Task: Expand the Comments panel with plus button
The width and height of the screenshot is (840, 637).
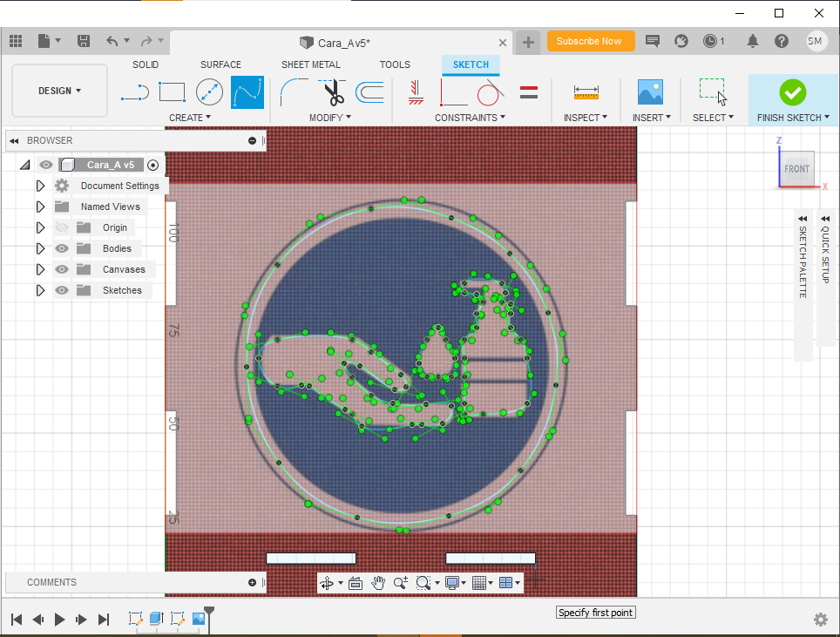Action: (x=253, y=582)
